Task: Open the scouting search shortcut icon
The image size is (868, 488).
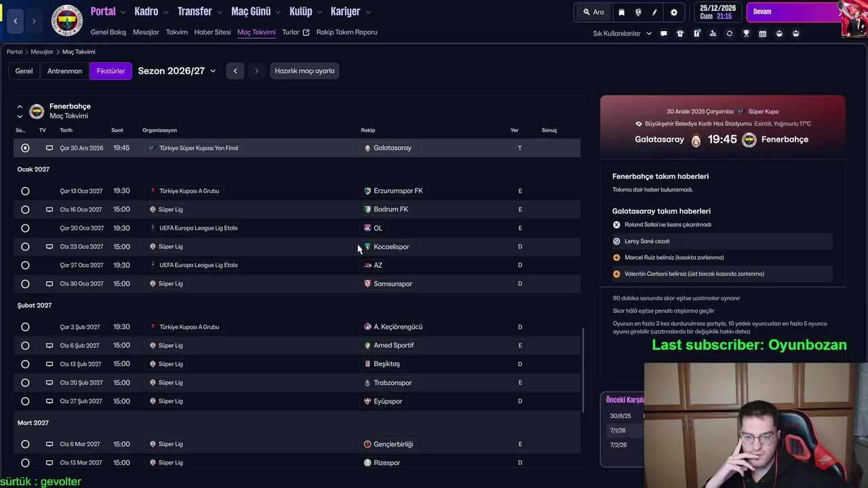Action: pyautogui.click(x=713, y=33)
